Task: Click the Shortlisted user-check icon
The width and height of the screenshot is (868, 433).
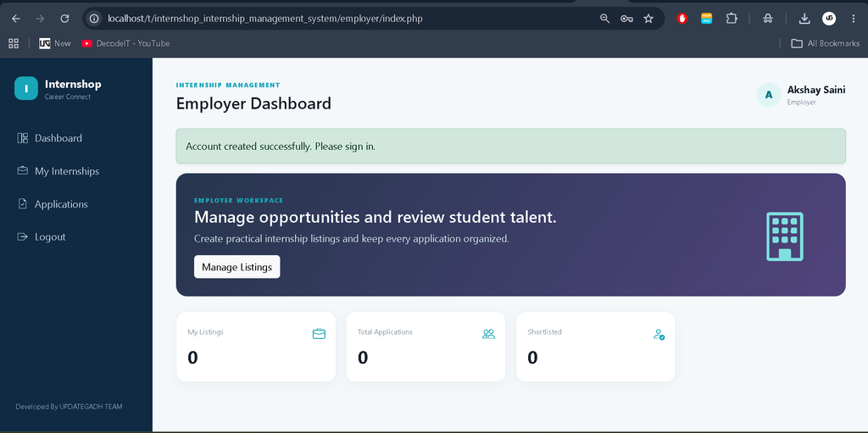Action: [659, 334]
